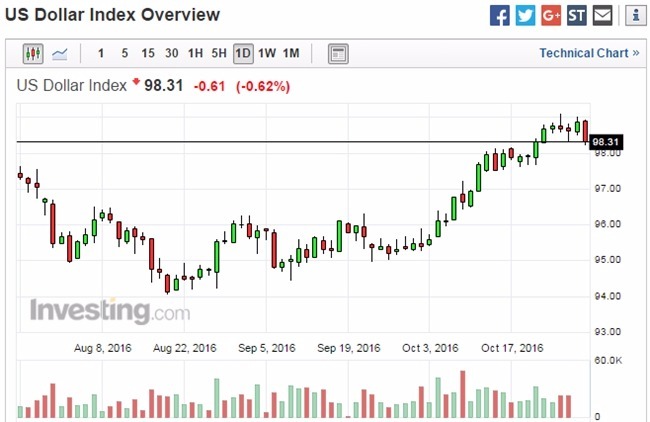Choose 5H timeframe

click(219, 53)
